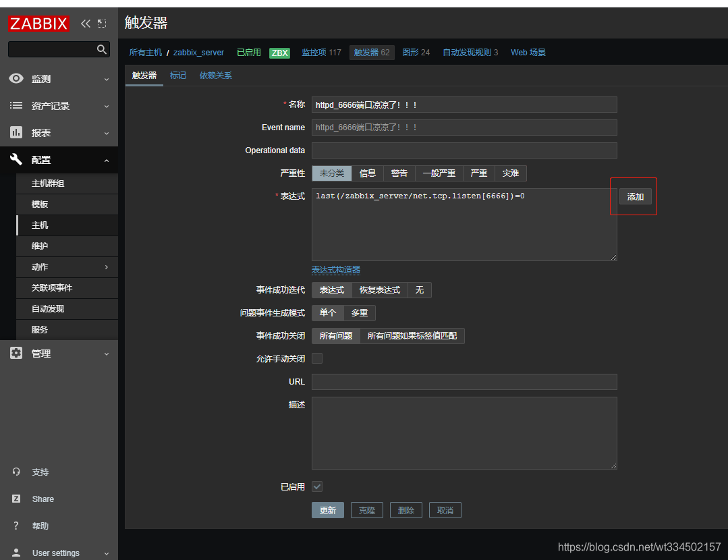Set severity to 警告
This screenshot has height=560, width=728.
coord(399,173)
